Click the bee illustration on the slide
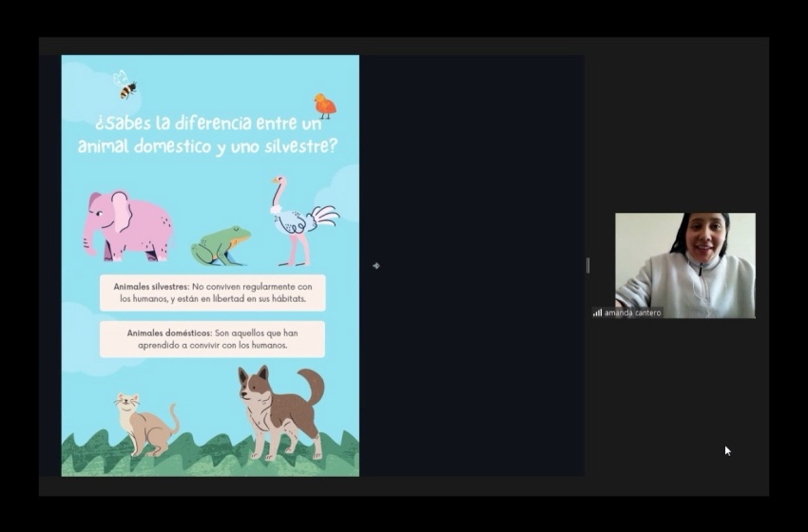 pyautogui.click(x=125, y=85)
